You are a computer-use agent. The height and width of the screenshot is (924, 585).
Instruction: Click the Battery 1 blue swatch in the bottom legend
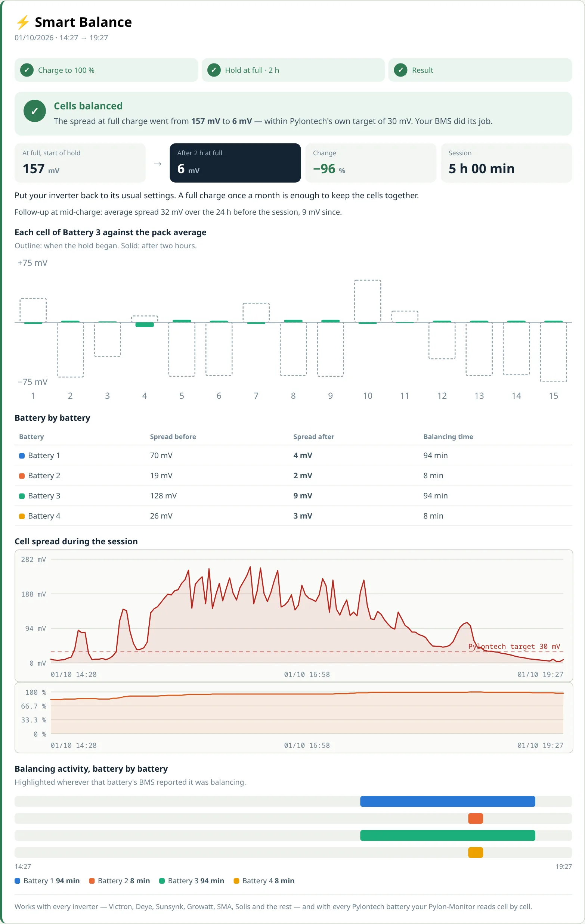[x=17, y=881]
